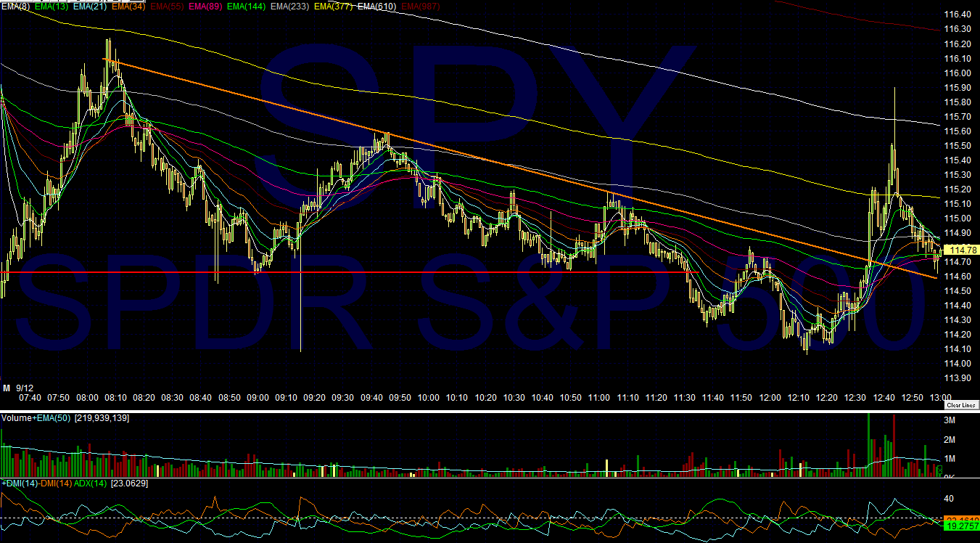Click the 115.00 price axis label
This screenshot has width=980, height=543.
pos(958,218)
